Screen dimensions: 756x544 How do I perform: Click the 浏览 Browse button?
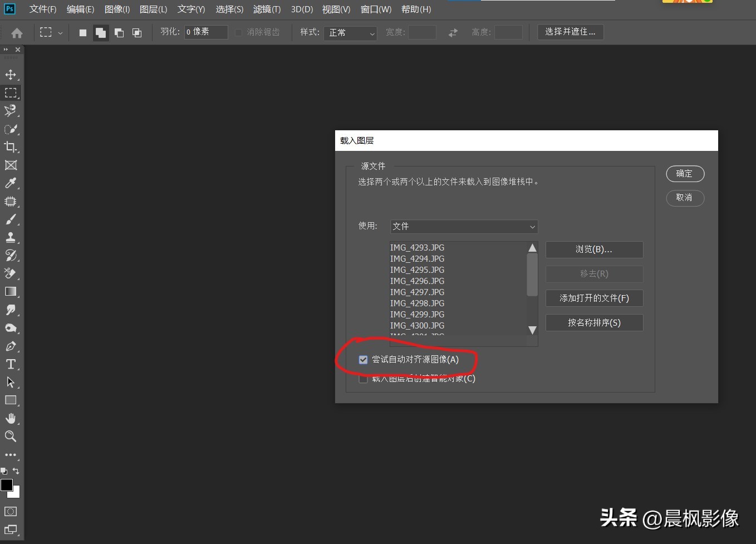pos(594,249)
